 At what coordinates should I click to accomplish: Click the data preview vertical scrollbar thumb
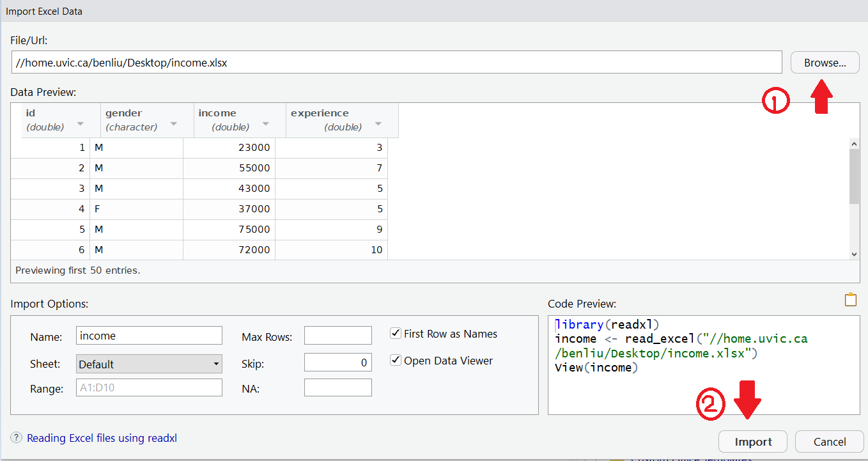854,176
